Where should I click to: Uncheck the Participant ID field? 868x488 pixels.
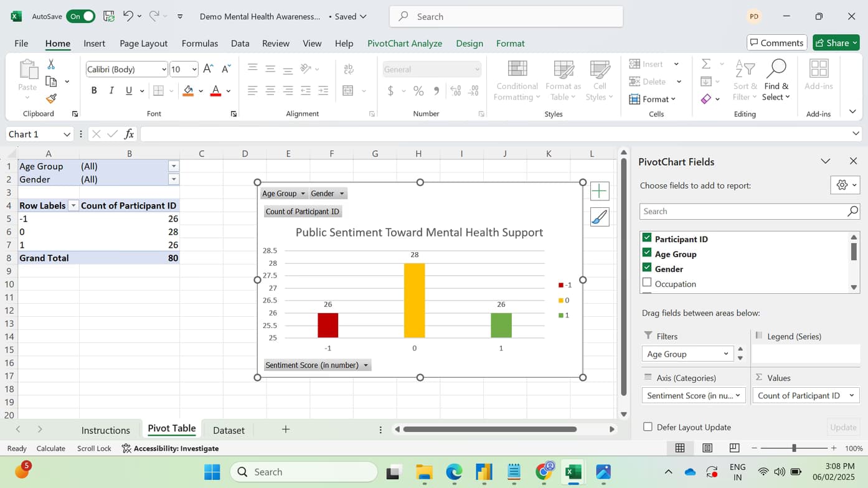pos(647,238)
